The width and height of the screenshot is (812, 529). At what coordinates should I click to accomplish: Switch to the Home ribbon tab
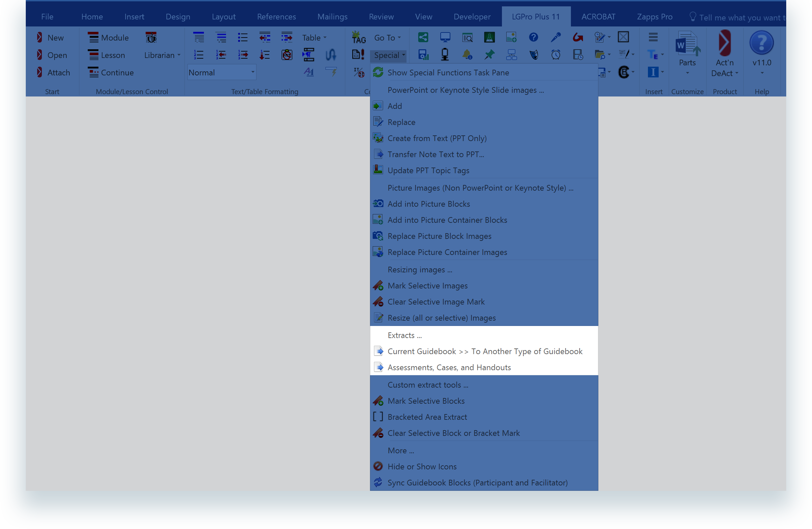(92, 16)
